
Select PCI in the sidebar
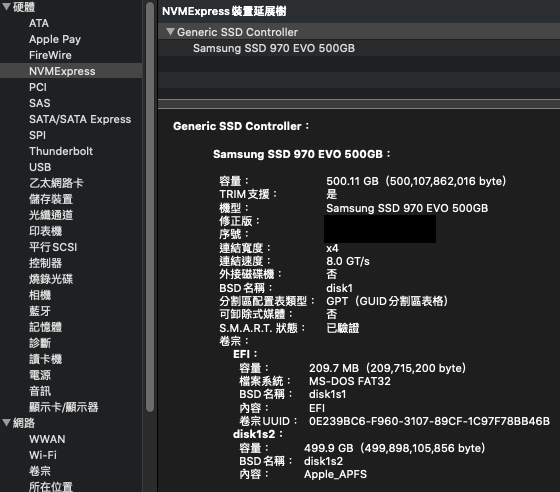[x=38, y=87]
